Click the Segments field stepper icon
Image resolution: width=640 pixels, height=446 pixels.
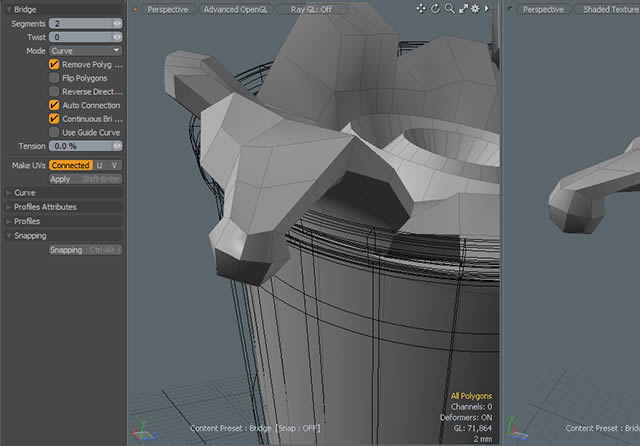click(118, 22)
